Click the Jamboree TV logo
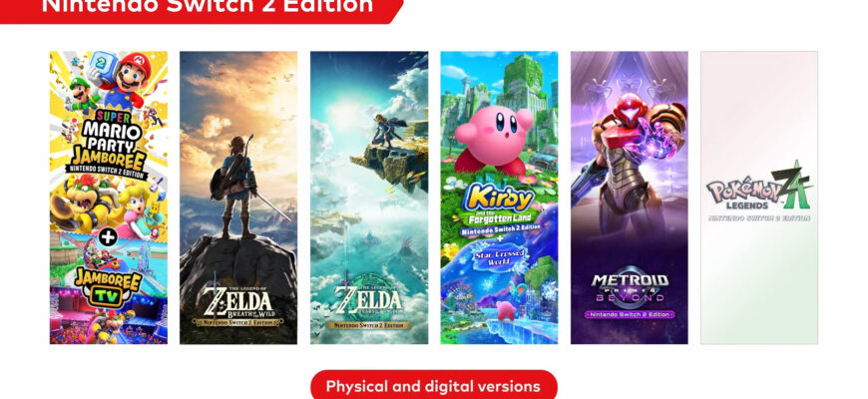The width and height of the screenshot is (868, 399). point(109,286)
